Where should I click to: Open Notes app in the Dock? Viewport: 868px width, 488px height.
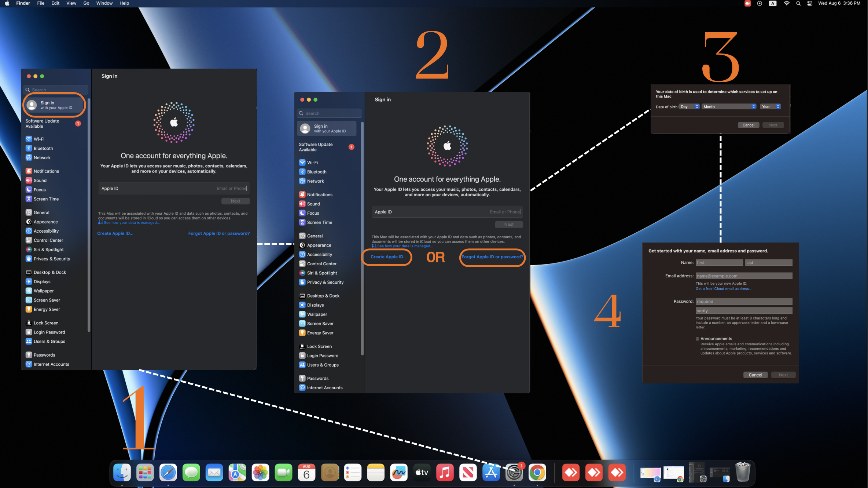376,473
